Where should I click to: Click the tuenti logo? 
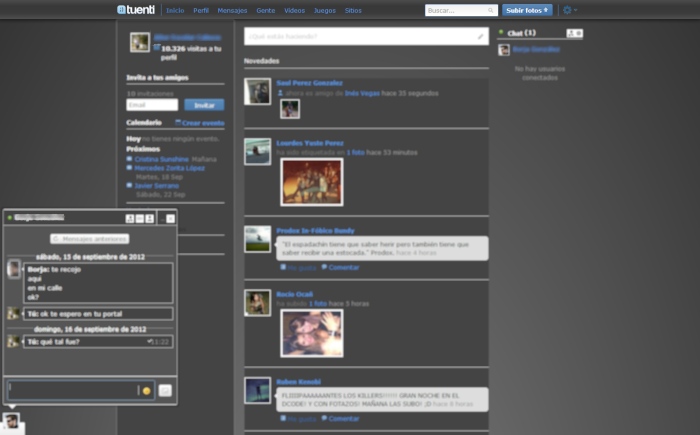pos(136,10)
